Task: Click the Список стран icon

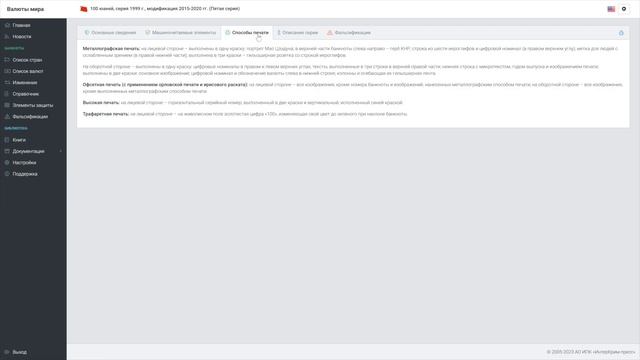Action: point(7,60)
